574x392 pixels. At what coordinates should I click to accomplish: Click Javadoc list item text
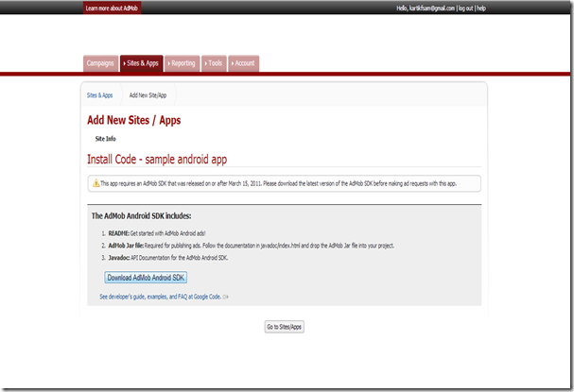click(x=168, y=258)
